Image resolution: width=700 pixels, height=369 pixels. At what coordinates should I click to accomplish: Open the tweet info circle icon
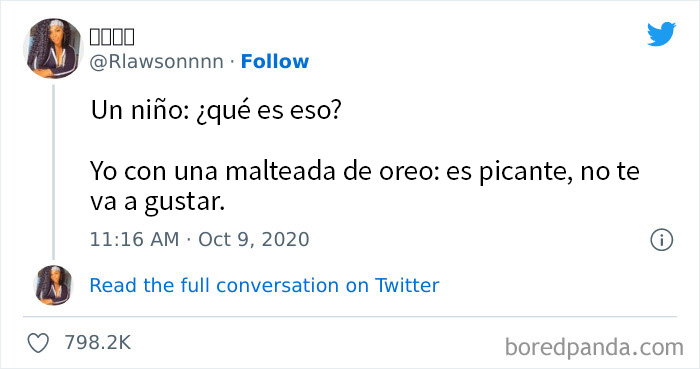coord(662,240)
